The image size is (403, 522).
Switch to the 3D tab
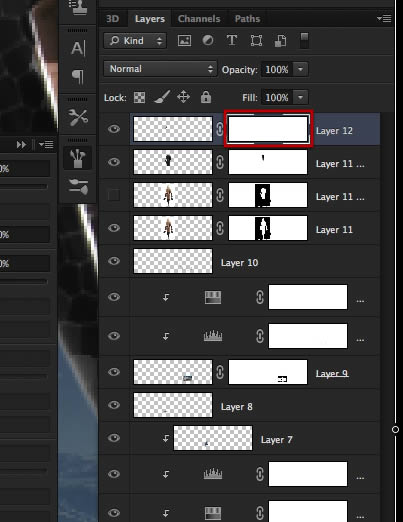(x=112, y=19)
